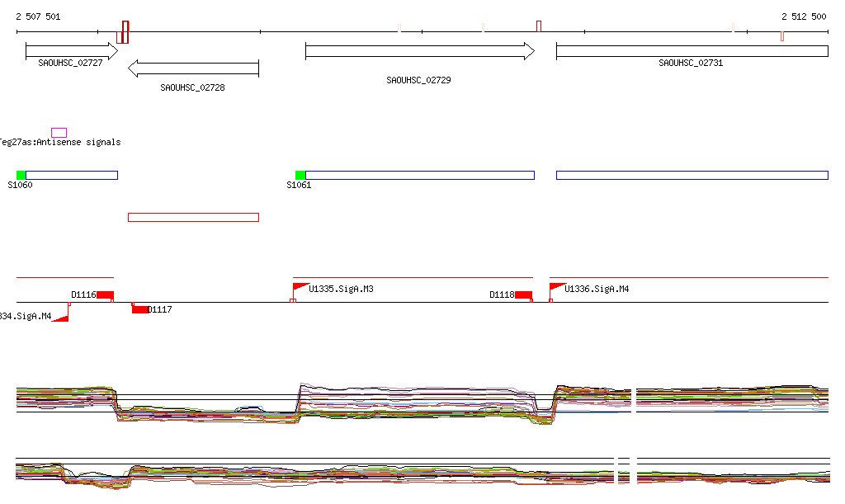Click the U1336.SigA.M4 label
The height and width of the screenshot is (504, 845).
click(x=597, y=289)
